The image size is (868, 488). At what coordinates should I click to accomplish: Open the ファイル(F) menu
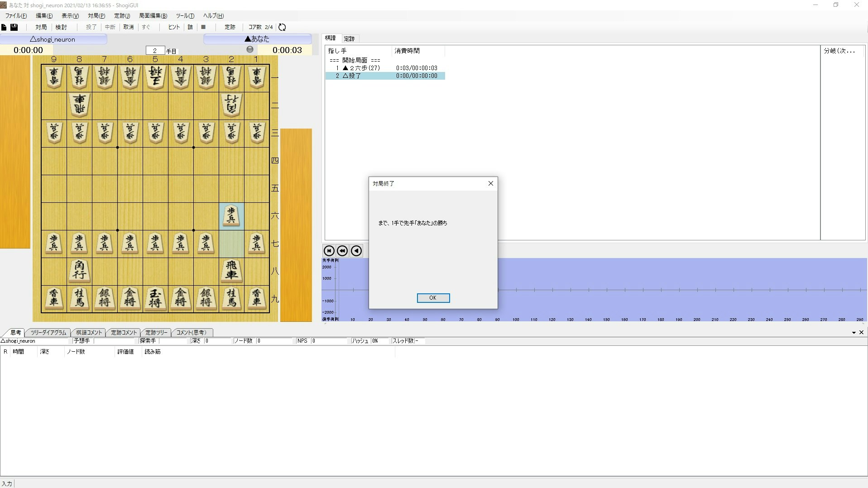click(x=16, y=16)
